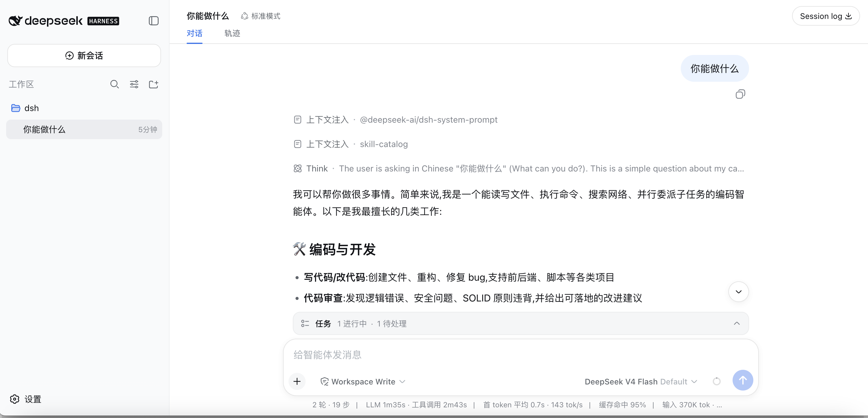Collapse the sidebar with panel icon
This screenshot has height=418, width=868.
tap(154, 21)
